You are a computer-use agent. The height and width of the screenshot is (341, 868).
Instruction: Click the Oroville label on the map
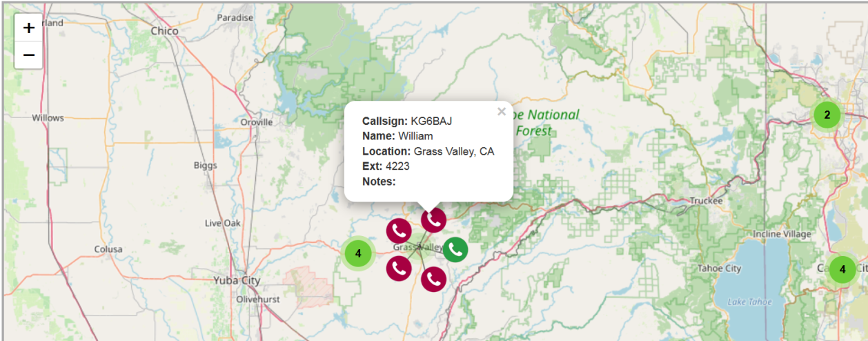tap(257, 122)
